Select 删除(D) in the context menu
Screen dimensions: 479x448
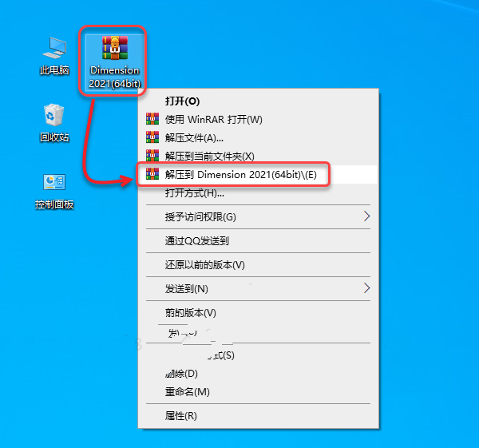coord(259,374)
